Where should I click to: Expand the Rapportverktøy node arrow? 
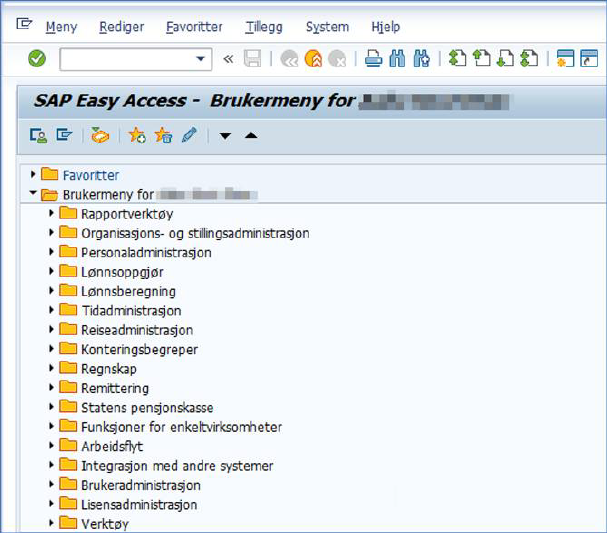51,213
